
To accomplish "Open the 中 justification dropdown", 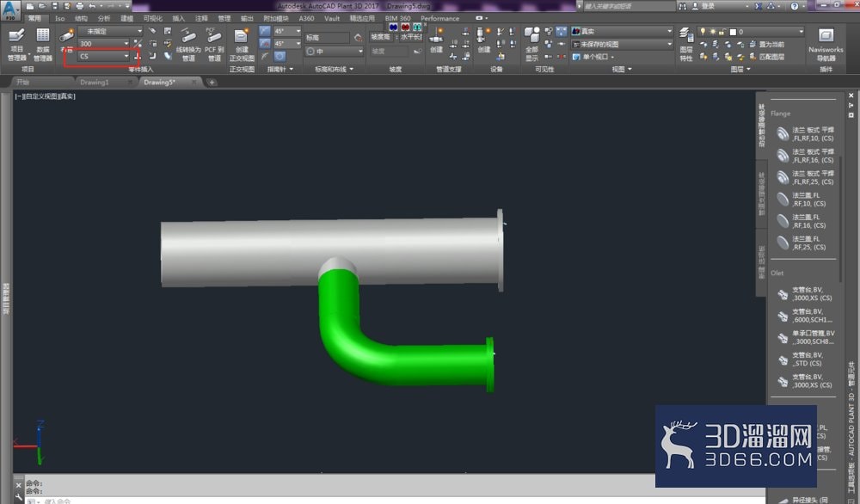I will (x=334, y=51).
